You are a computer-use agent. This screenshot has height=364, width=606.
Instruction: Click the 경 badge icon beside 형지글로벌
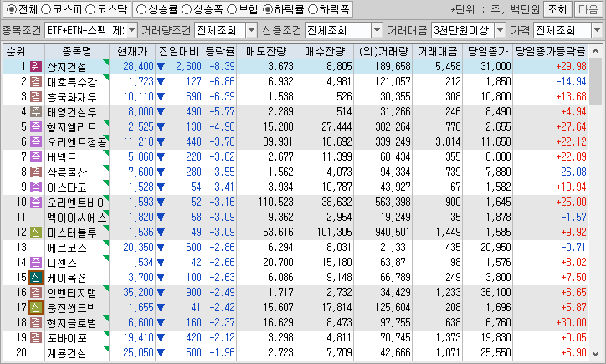click(36, 323)
